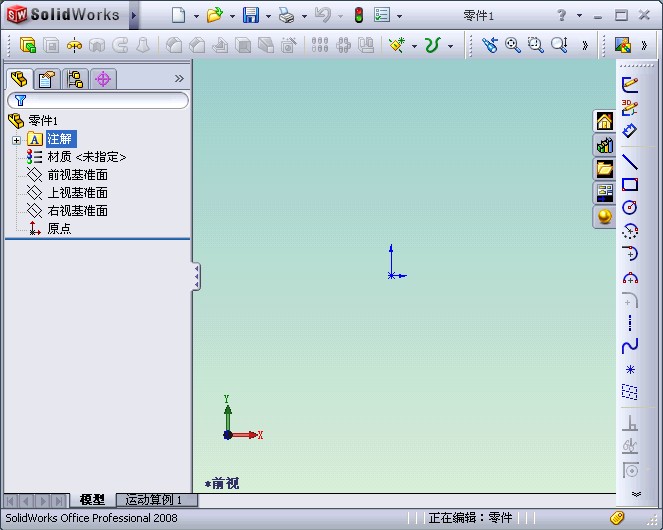Image resolution: width=663 pixels, height=530 pixels.
Task: Click the Zoom In/Out icon
Action: pyautogui.click(x=559, y=44)
